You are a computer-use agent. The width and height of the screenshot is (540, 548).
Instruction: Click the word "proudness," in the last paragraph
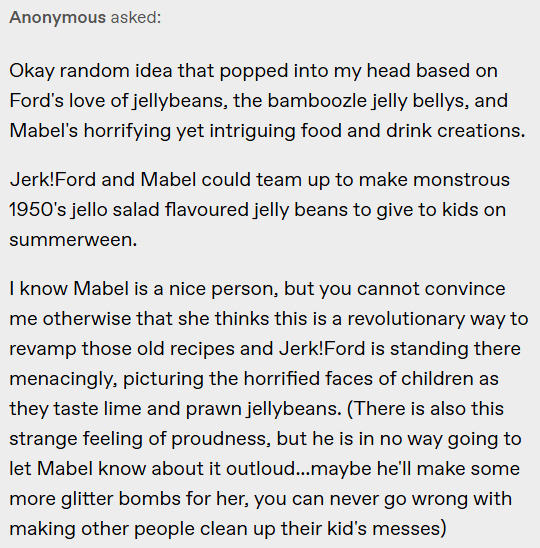pos(221,439)
